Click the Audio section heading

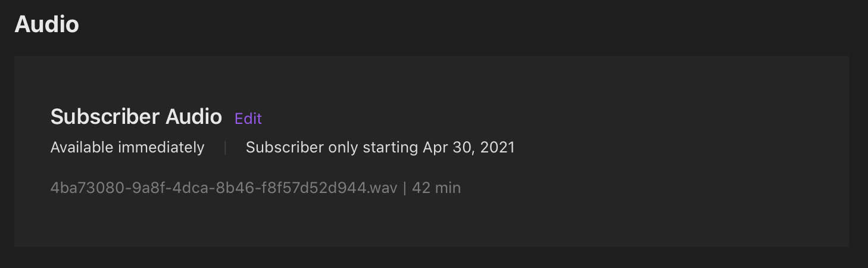coord(46,24)
